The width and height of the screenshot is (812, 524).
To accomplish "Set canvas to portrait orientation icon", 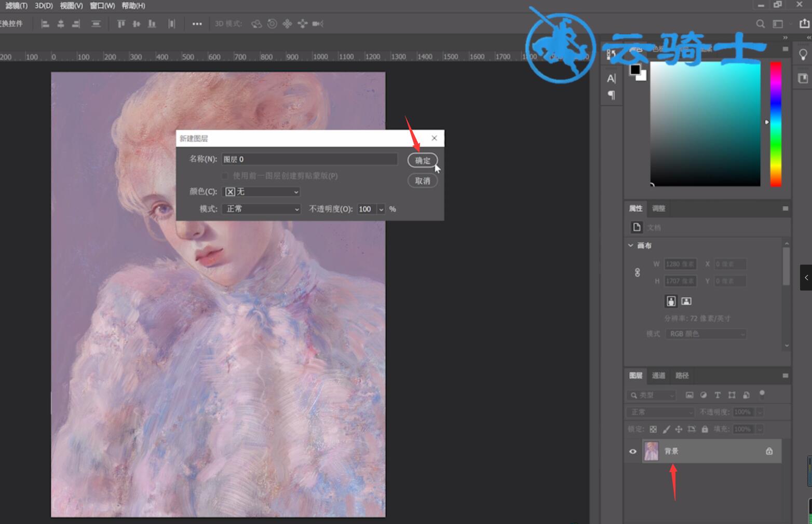I will point(671,301).
